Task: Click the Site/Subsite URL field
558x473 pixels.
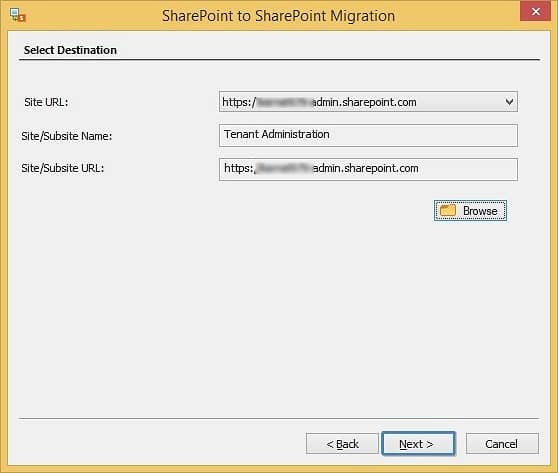Action: (x=368, y=169)
